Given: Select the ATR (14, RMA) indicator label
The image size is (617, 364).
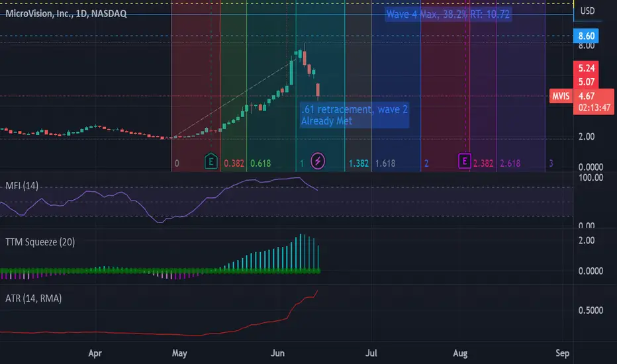Looking at the screenshot, I should pyautogui.click(x=34, y=298).
